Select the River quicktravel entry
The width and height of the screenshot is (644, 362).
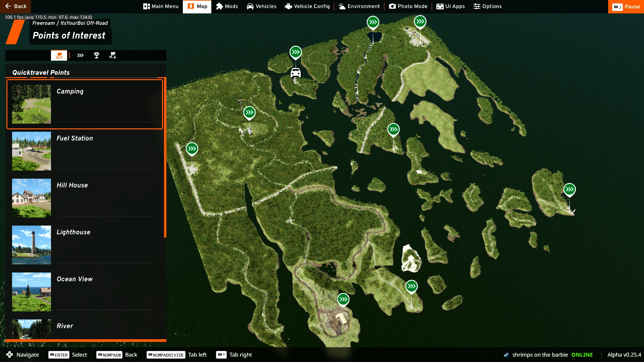click(85, 329)
